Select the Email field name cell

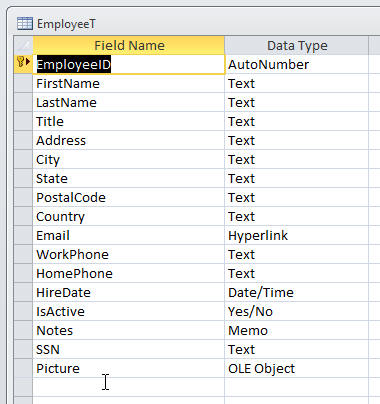coord(129,235)
